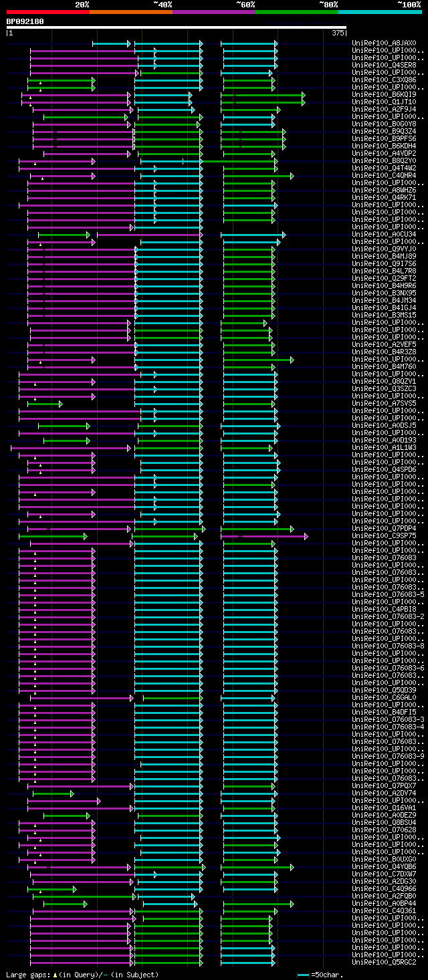Select hit label UniRef100_Q4SPD6

click(x=385, y=470)
